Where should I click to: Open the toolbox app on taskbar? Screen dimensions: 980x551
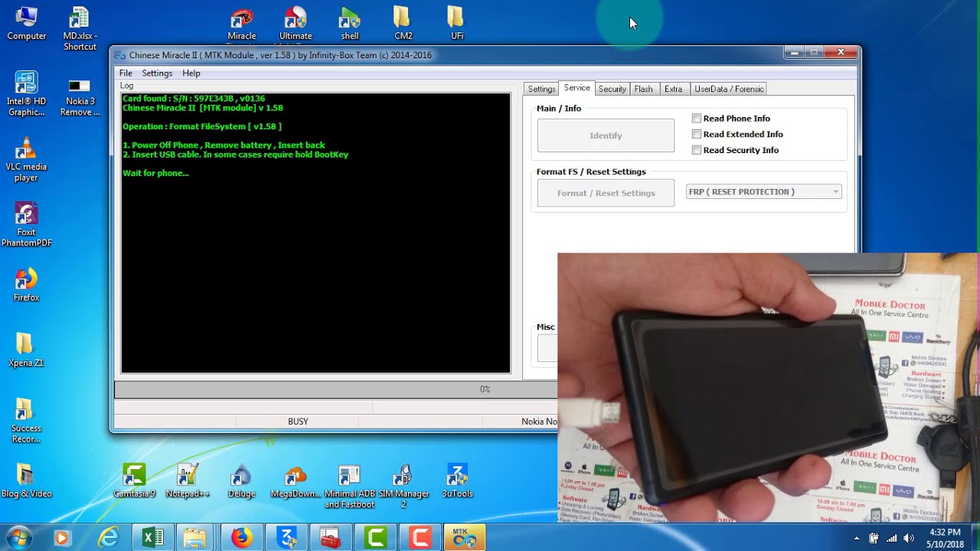331,538
